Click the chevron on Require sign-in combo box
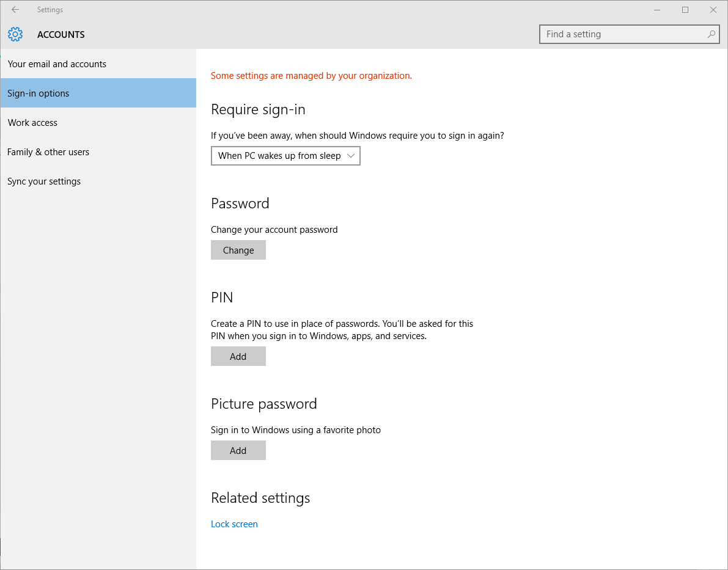Screen dimensions: 728x570 351,156
